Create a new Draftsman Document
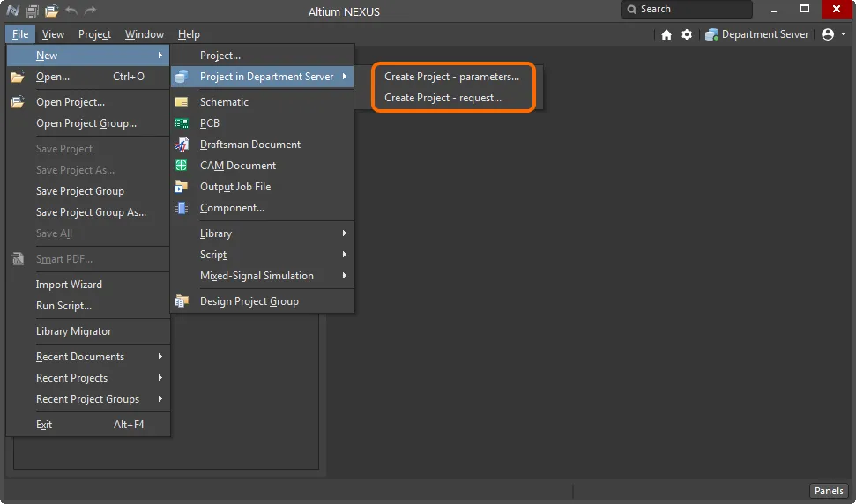This screenshot has height=504, width=856. [x=263, y=145]
